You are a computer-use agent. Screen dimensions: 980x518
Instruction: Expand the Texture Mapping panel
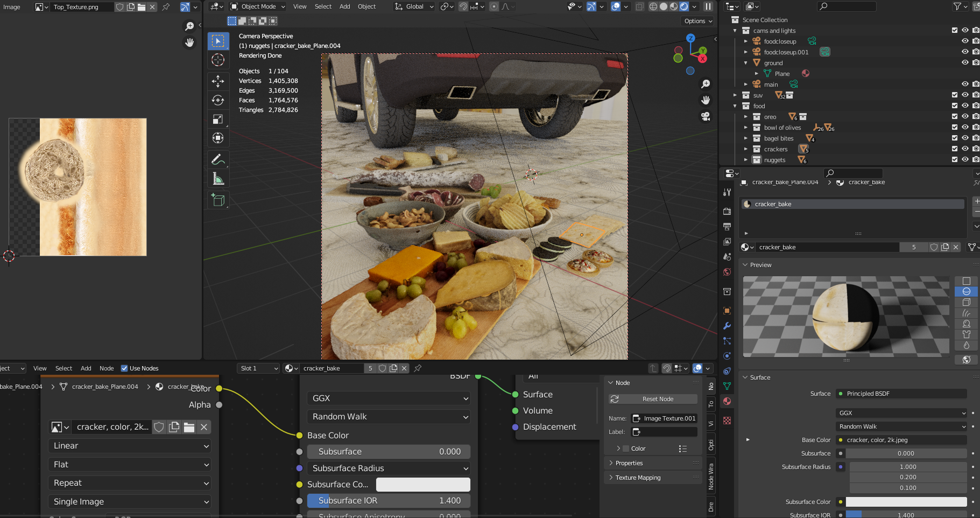[638, 478]
